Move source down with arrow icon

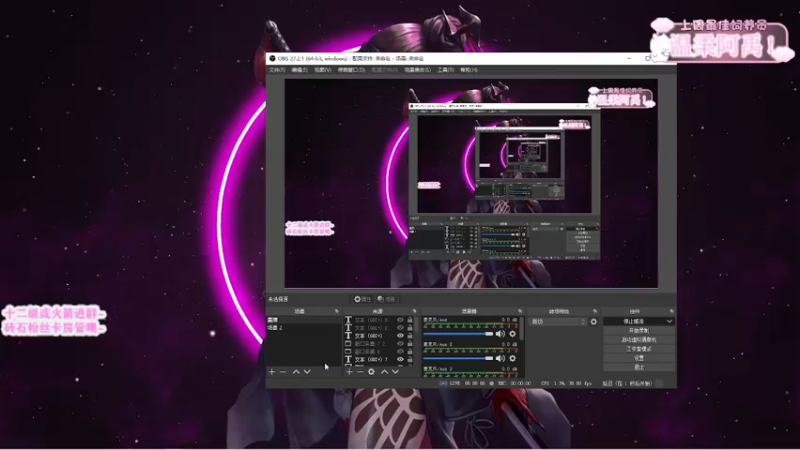(395, 372)
